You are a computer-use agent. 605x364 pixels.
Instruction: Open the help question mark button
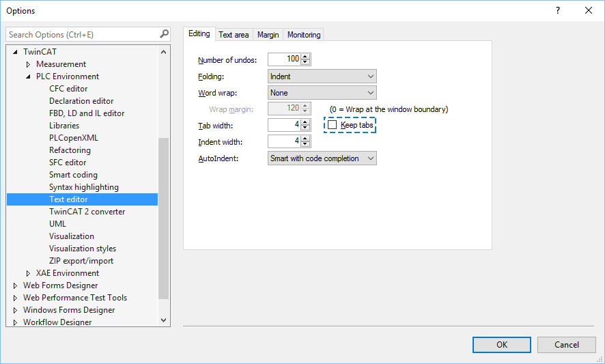[557, 10]
